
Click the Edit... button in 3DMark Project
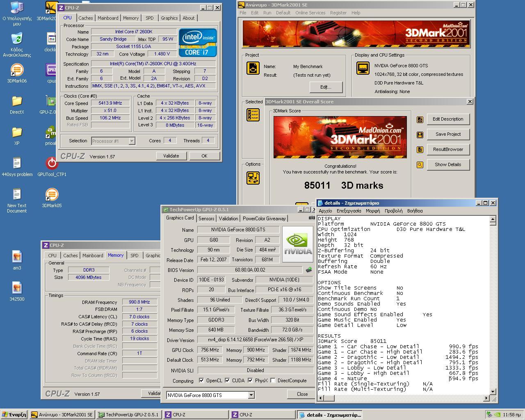pos(326,87)
